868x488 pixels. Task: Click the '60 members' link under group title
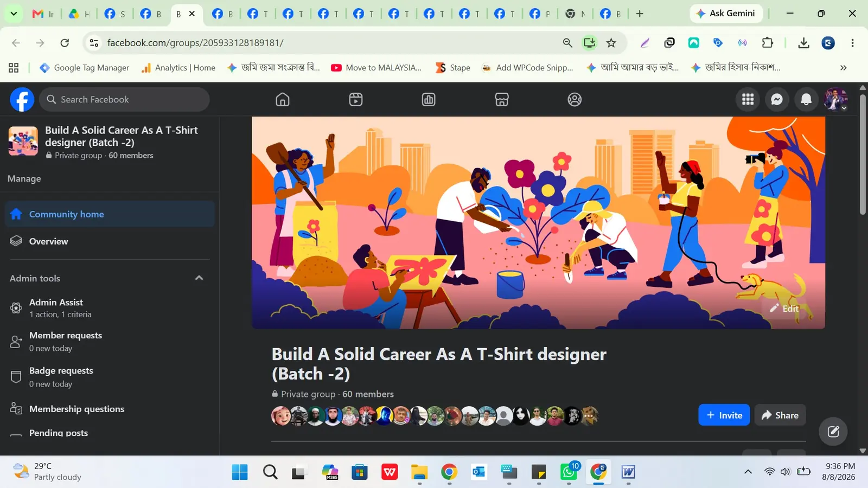coord(368,394)
